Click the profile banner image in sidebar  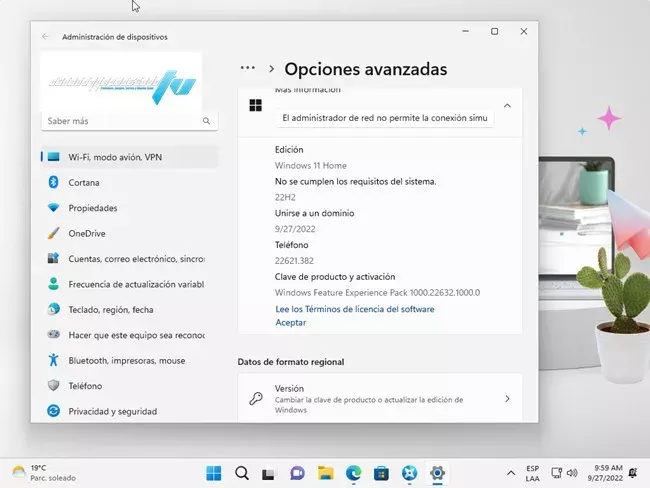coord(121,82)
